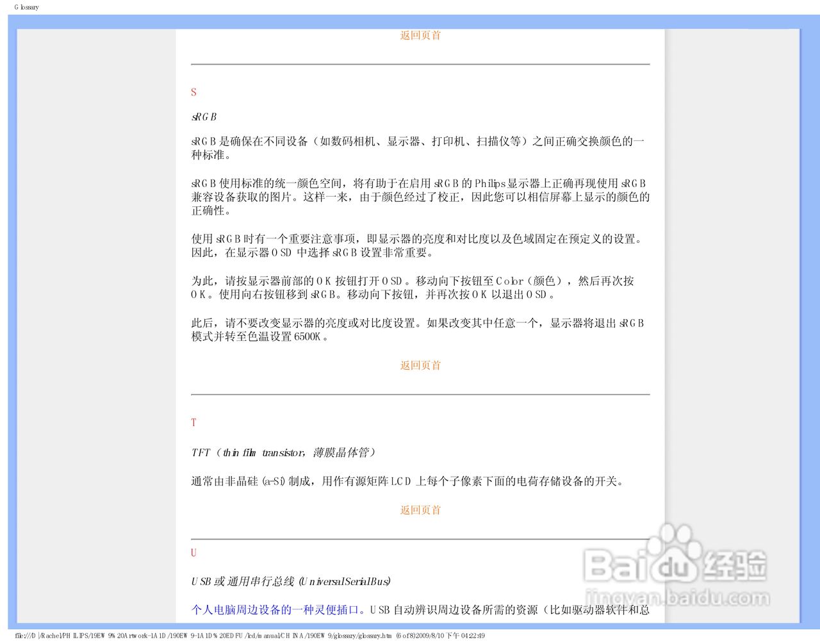
Task: Click the line 通常由非晶硅 (a-Si) 制成
Action: pos(407,481)
